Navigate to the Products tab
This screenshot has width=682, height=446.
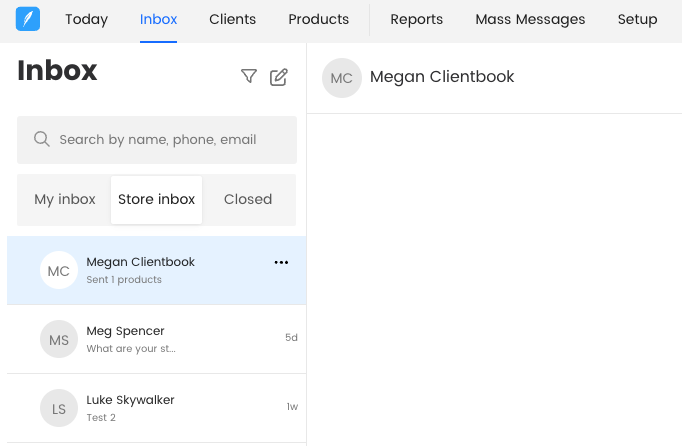(318, 19)
